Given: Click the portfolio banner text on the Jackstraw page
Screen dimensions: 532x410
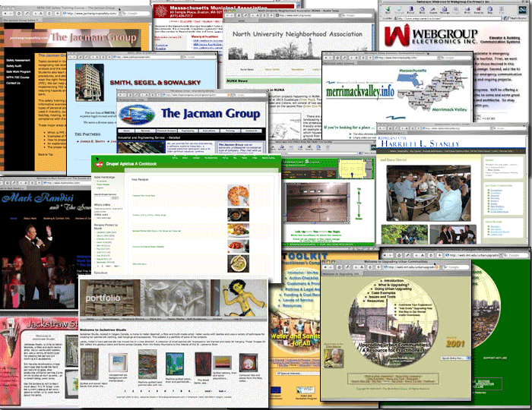Looking at the screenshot, I should tap(103, 298).
